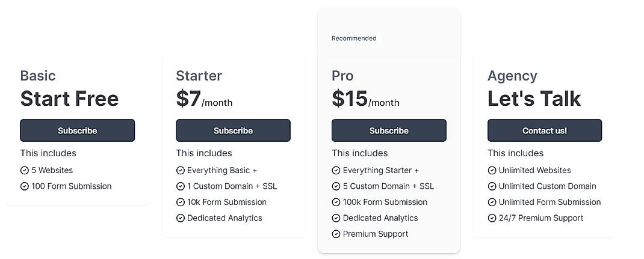644x259 pixels.
Task: Click check icon next to Unlimited Custom Domain
Action: coord(492,186)
